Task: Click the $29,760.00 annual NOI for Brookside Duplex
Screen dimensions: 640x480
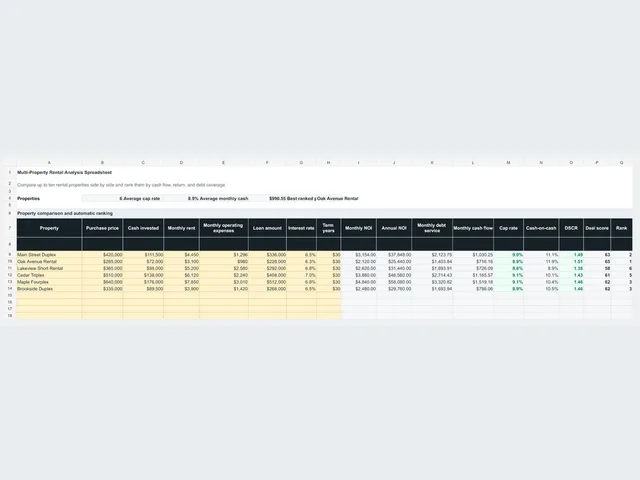Action: tap(394, 289)
